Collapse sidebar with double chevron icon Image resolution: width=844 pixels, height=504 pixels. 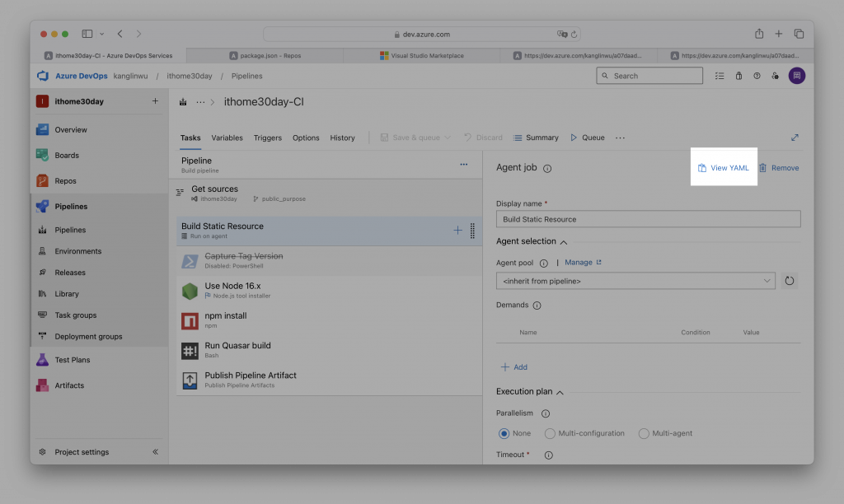click(155, 452)
